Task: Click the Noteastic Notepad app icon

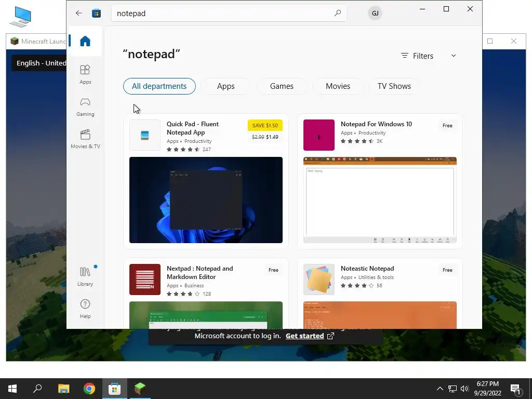Action: click(x=319, y=280)
